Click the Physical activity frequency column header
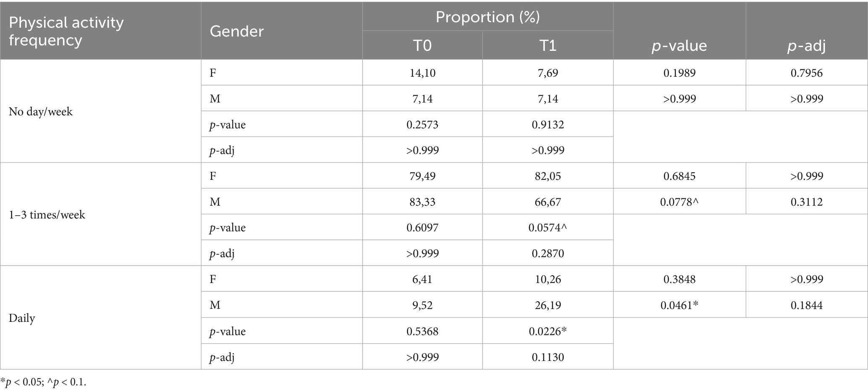Image resolution: width=868 pixels, height=392 pixels. tap(66, 31)
